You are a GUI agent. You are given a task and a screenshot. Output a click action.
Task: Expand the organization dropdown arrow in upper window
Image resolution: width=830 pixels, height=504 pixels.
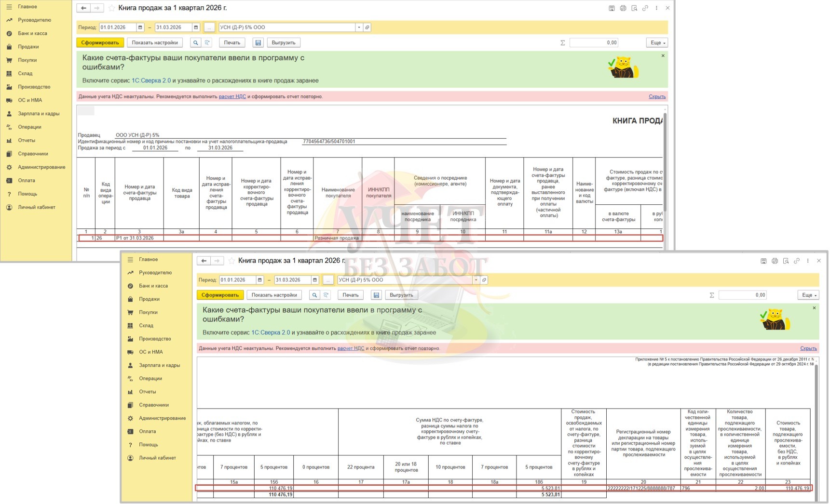point(359,27)
